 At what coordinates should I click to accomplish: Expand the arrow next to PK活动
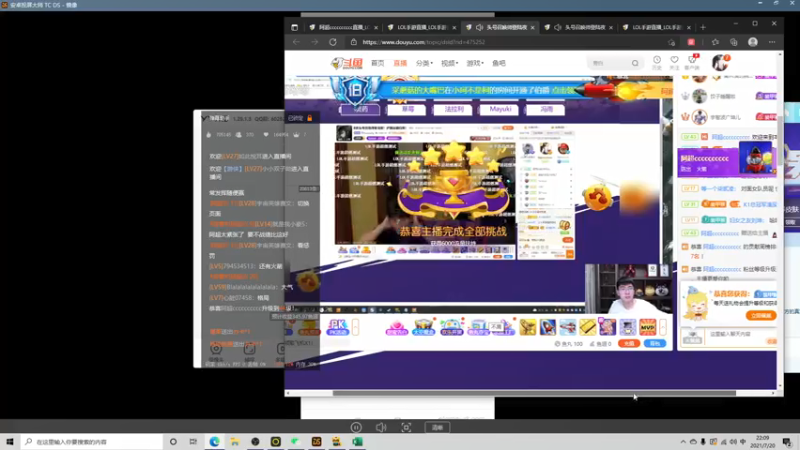pos(356,327)
